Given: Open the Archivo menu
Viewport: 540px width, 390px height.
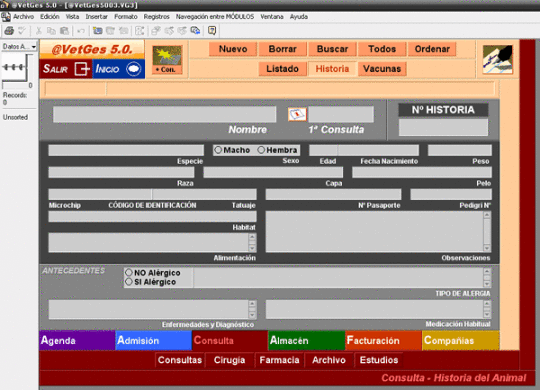Looking at the screenshot, I should [23, 17].
